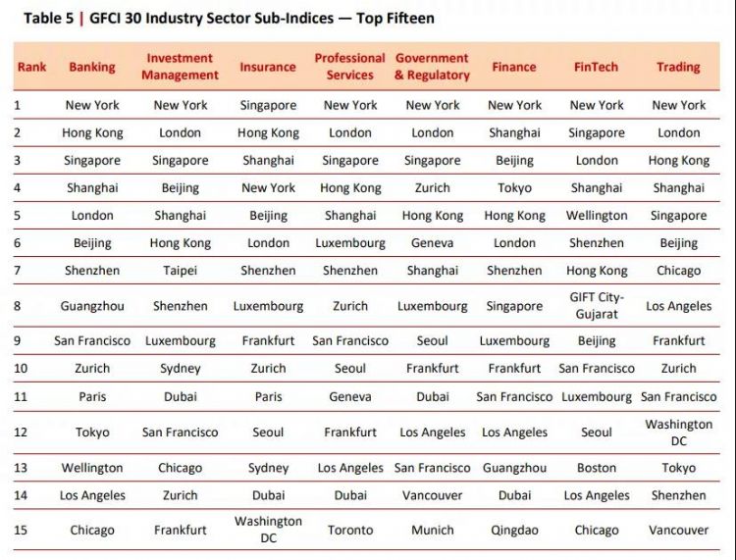Click the Taipei cell
Image resolution: width=736 pixels, height=560 pixels.
(180, 270)
